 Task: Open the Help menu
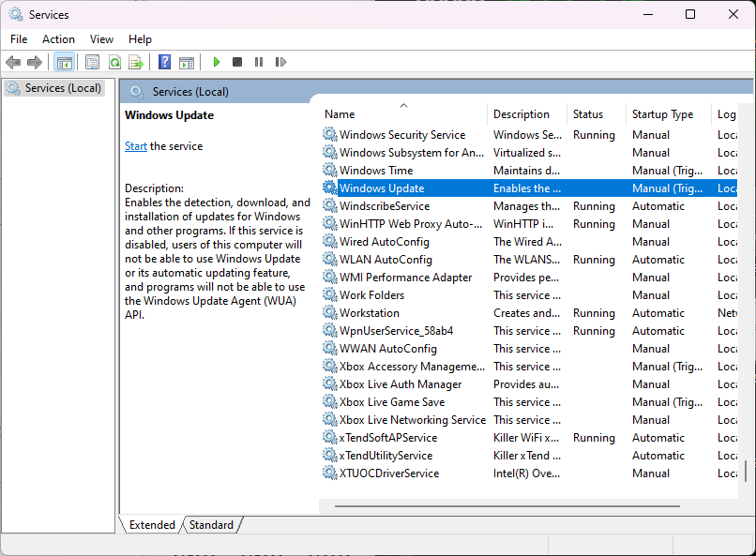pyautogui.click(x=140, y=39)
